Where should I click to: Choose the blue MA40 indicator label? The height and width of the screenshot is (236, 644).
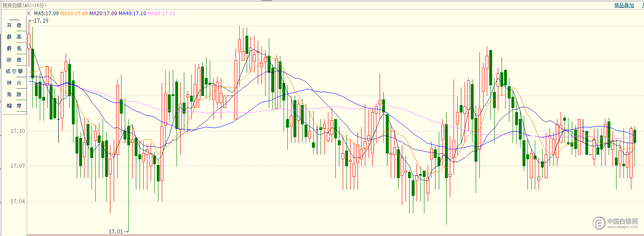[x=132, y=14]
